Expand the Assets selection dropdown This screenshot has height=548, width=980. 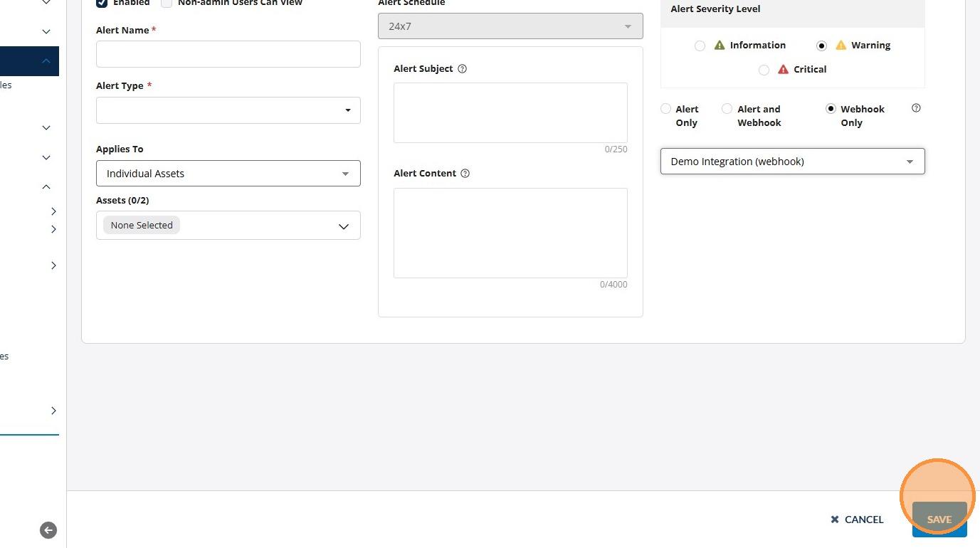click(228, 226)
